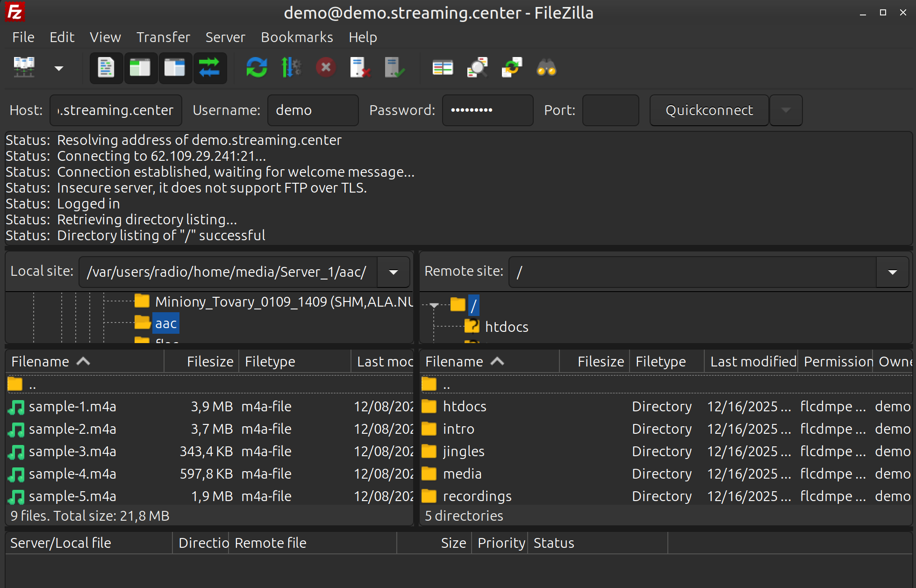
Task: Click the Quickconnect button
Action: pos(709,110)
